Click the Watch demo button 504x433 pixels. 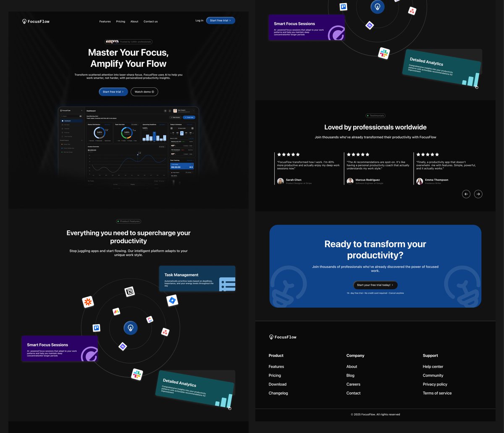(x=144, y=92)
